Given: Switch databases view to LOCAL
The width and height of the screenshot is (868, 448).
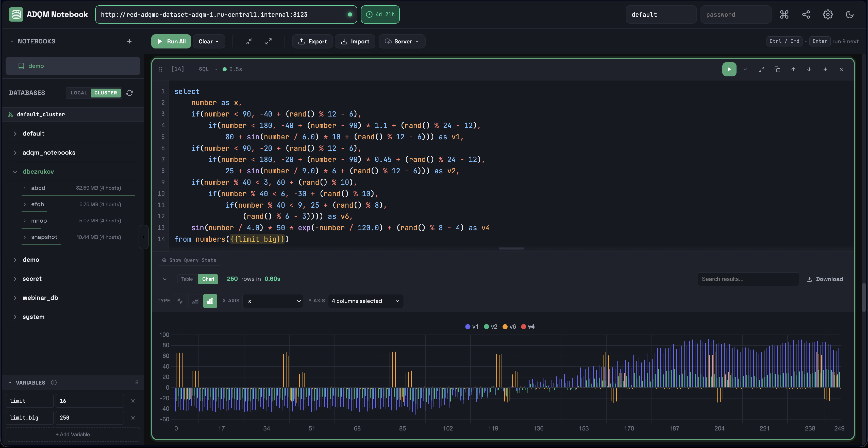Looking at the screenshot, I should (79, 93).
